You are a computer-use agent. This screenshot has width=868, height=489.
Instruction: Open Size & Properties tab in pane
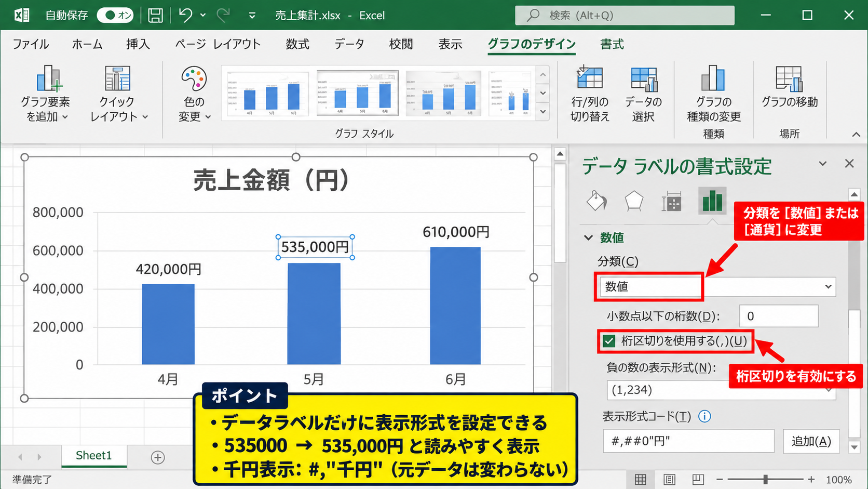click(671, 202)
